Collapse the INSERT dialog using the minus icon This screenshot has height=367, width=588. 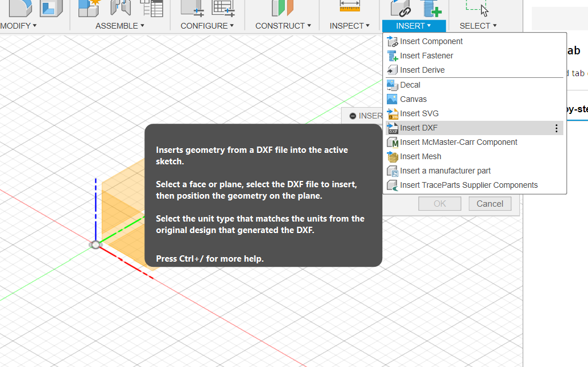point(352,116)
